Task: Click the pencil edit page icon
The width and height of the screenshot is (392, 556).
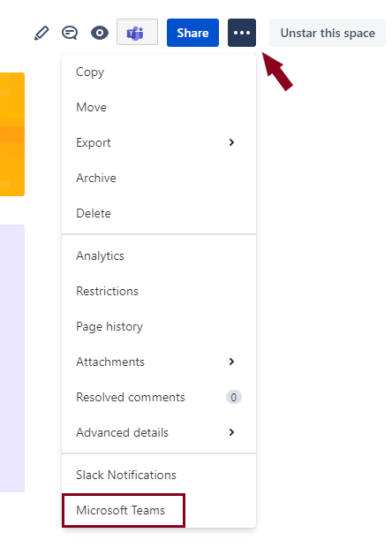Action: [x=41, y=33]
